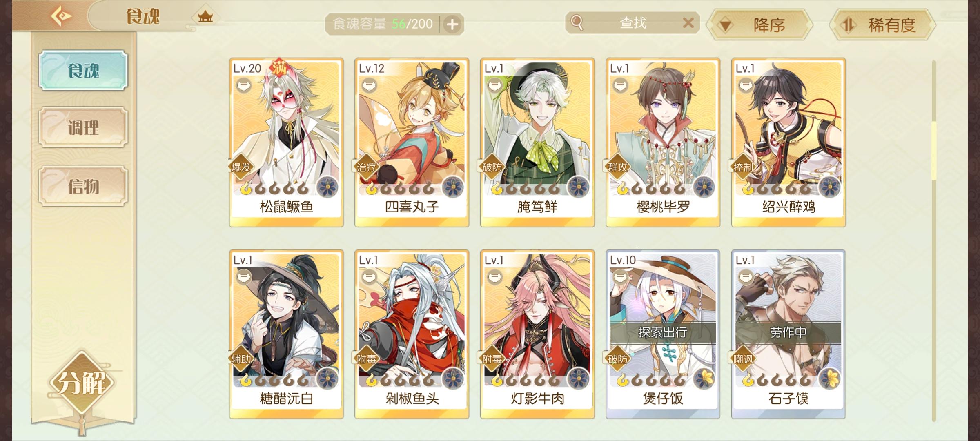Switch to the 调理 tab
980x441 pixels.
(x=83, y=127)
